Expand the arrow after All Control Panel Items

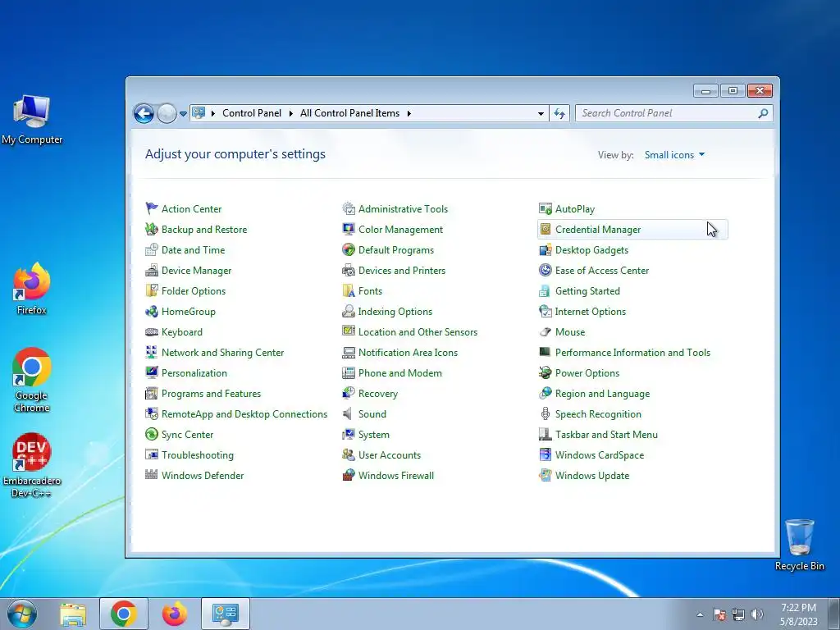(409, 113)
